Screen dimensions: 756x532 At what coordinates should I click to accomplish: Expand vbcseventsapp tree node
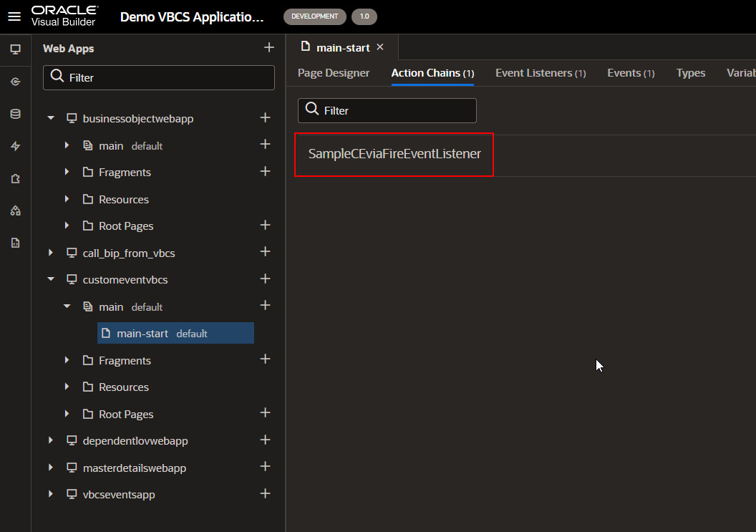point(51,494)
